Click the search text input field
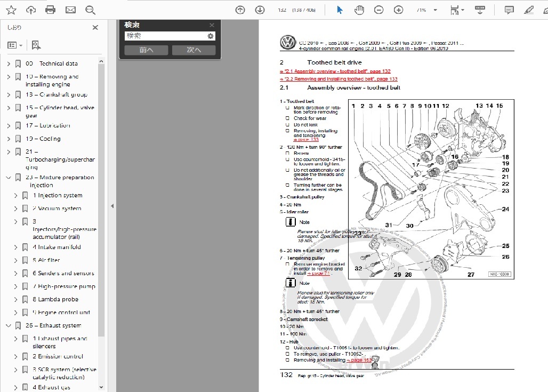Screen dimensions: 548x392 pyautogui.click(x=165, y=36)
